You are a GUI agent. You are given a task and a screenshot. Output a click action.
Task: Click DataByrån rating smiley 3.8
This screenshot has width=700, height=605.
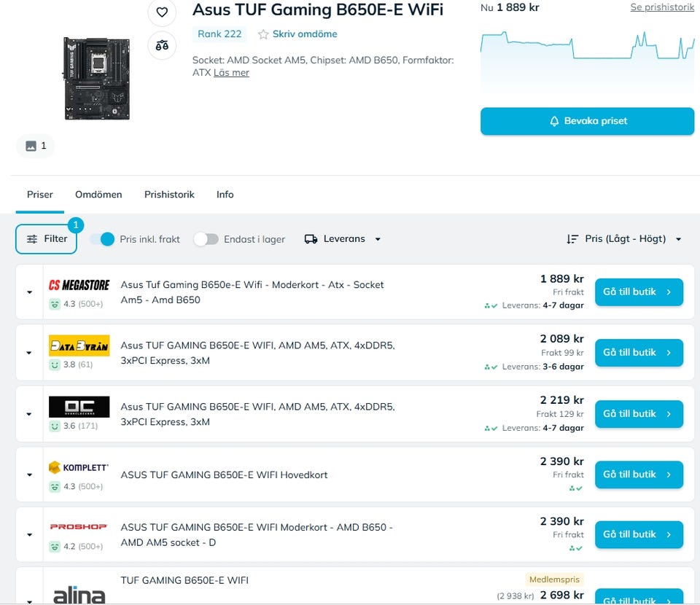[x=55, y=365]
